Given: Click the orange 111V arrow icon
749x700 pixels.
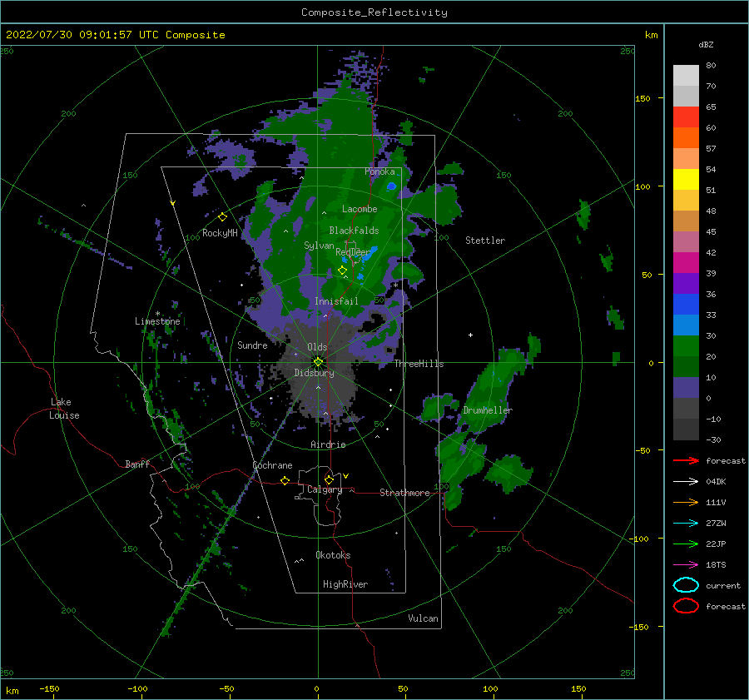Looking at the screenshot, I should tap(686, 502).
